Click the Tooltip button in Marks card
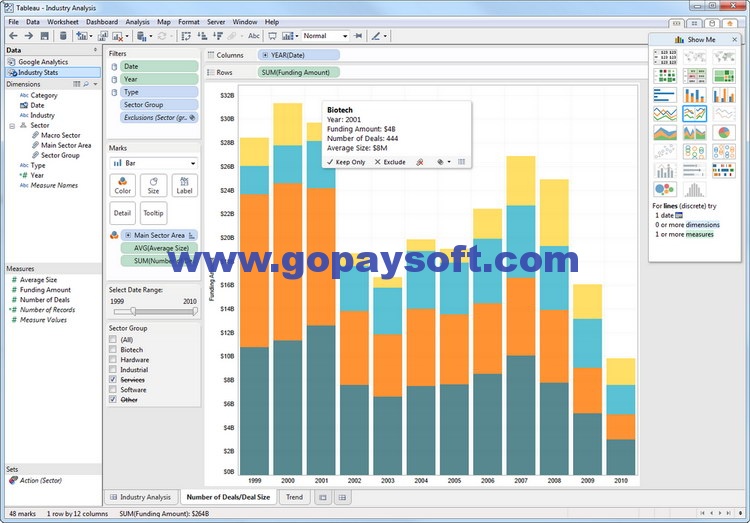Image resolution: width=750 pixels, height=523 pixels. pyautogui.click(x=154, y=213)
